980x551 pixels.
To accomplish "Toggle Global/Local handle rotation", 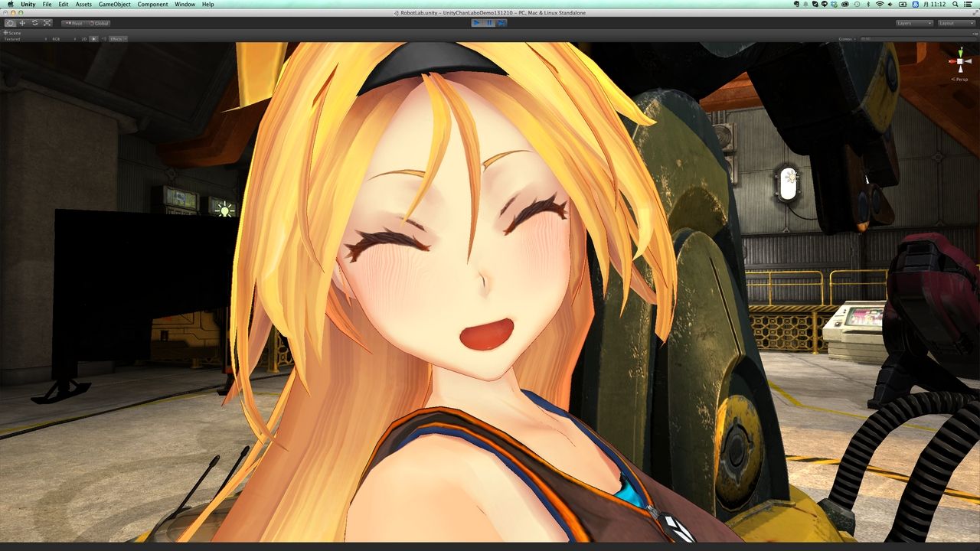I will tap(99, 23).
